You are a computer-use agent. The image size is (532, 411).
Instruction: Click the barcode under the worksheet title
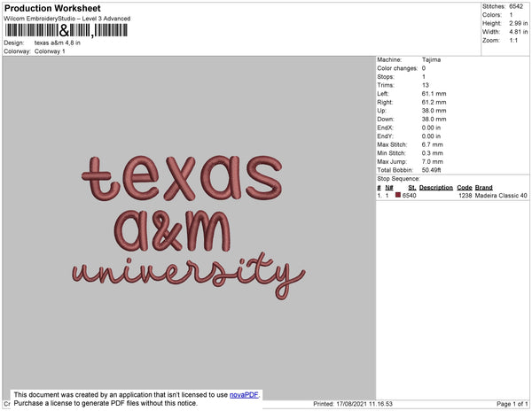(x=66, y=30)
